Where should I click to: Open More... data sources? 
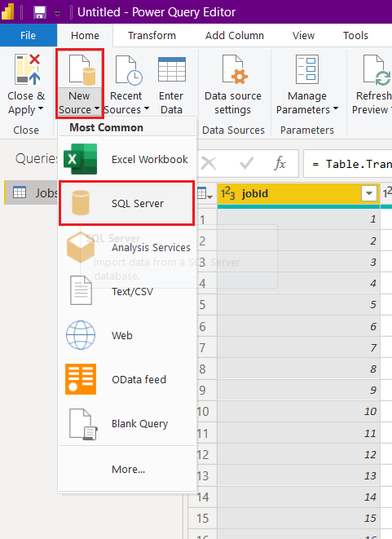[127, 469]
